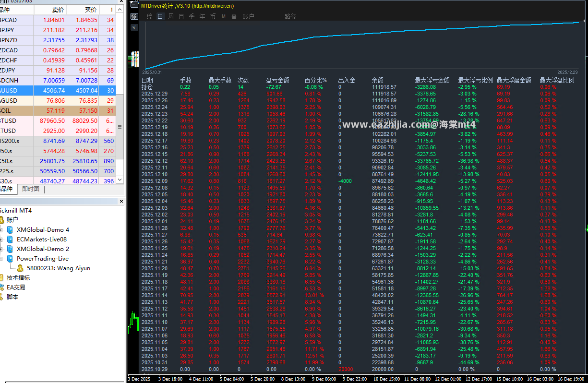Click the Market Watch vertical scrollbar thumb
This screenshot has height=383, width=588.
point(120,127)
